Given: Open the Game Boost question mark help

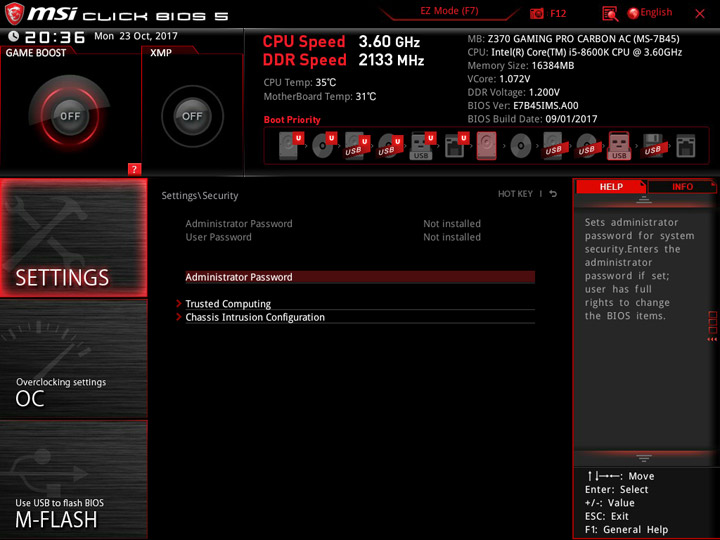Looking at the screenshot, I should click(x=134, y=169).
